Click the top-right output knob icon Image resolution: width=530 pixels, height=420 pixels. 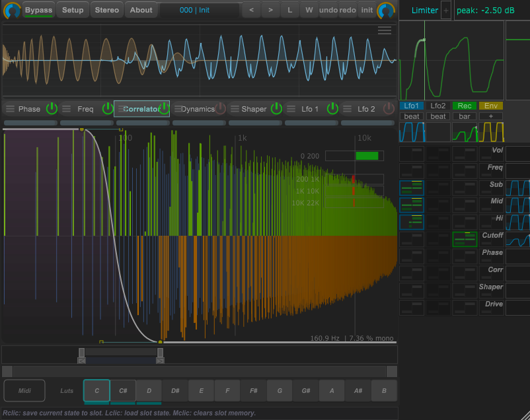[x=385, y=10]
